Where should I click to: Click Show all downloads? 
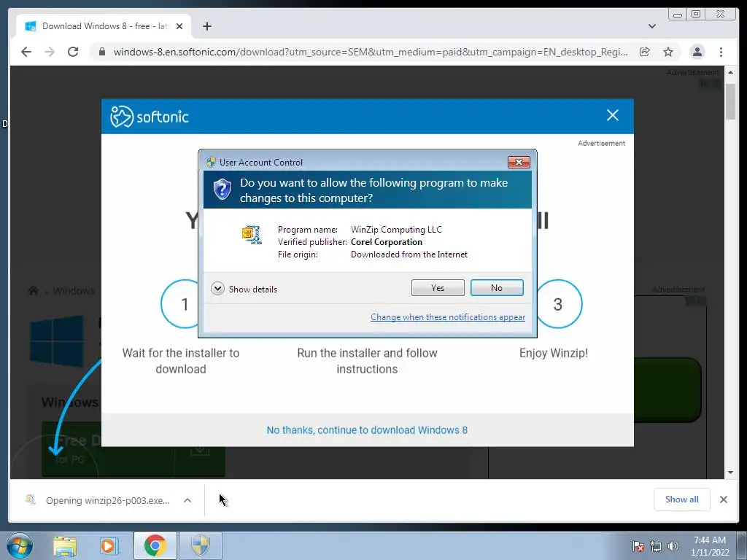(x=682, y=499)
